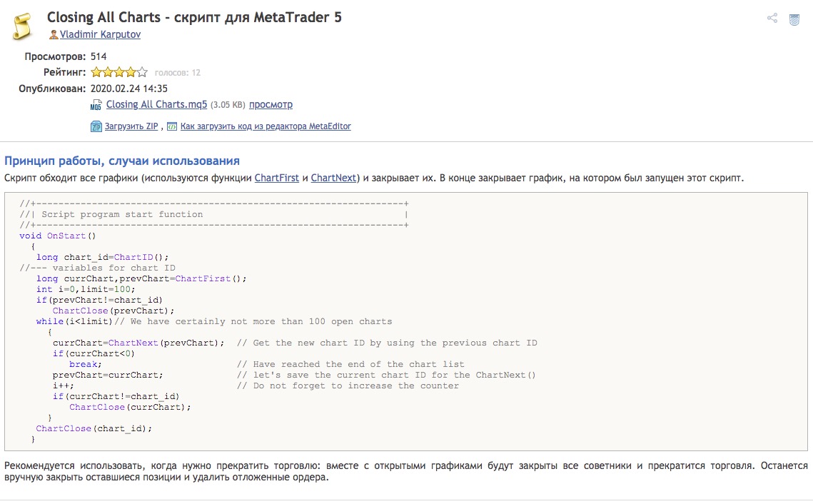Click Have reached the end comment
Screen dimensions: 813x504
(x=350, y=365)
